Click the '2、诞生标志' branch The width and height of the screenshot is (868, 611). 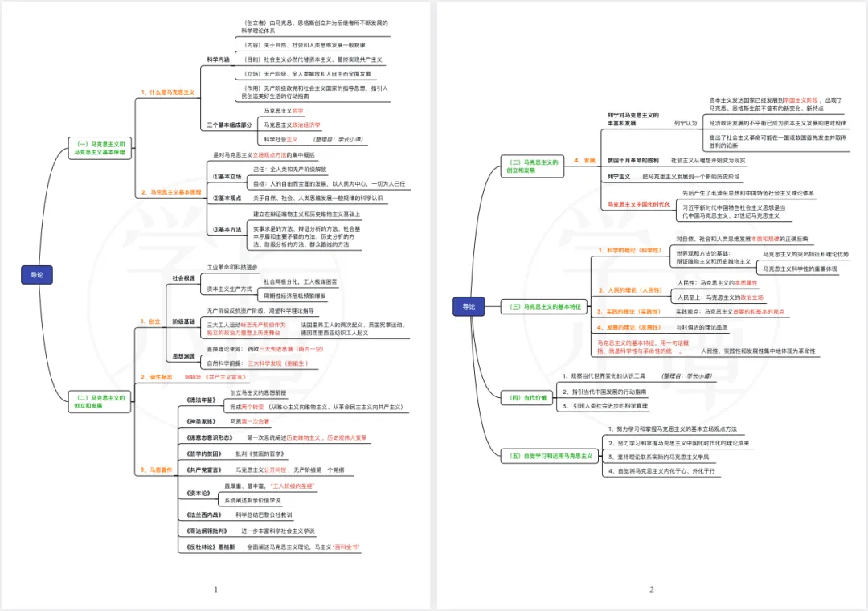click(156, 377)
